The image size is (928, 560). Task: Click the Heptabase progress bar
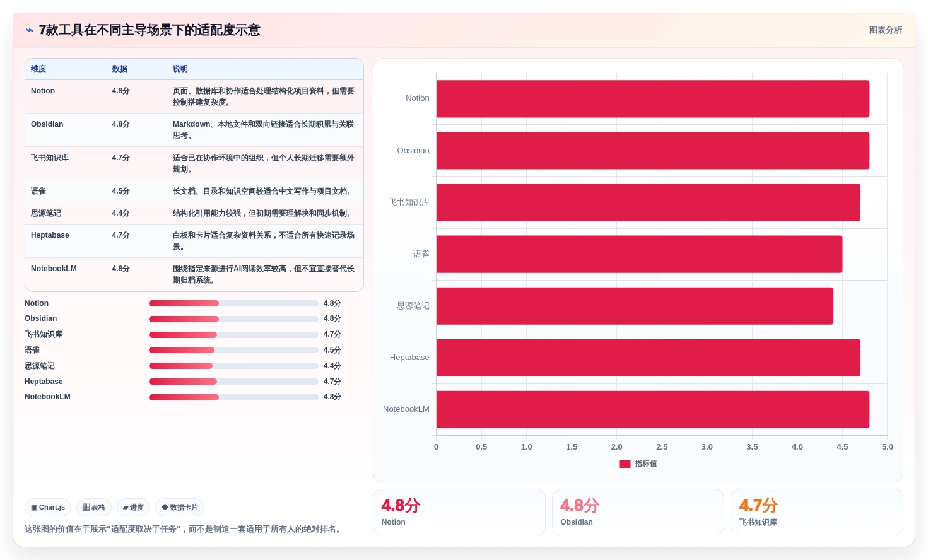point(233,382)
